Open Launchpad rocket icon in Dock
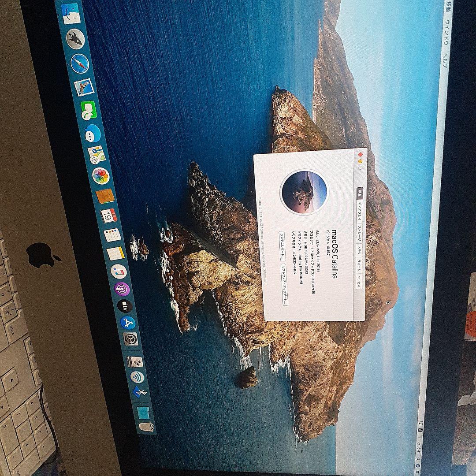This screenshot has height=476, width=476. pos(75,39)
